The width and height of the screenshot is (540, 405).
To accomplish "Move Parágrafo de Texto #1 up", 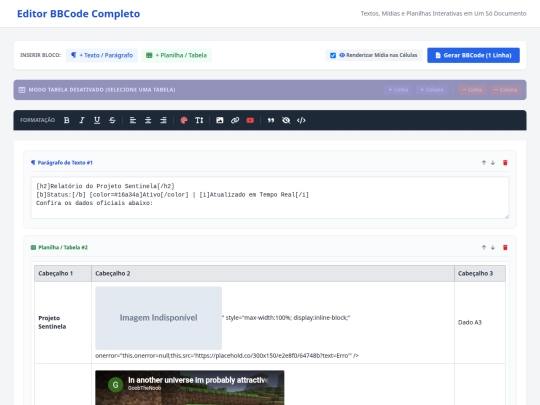I will coord(484,163).
